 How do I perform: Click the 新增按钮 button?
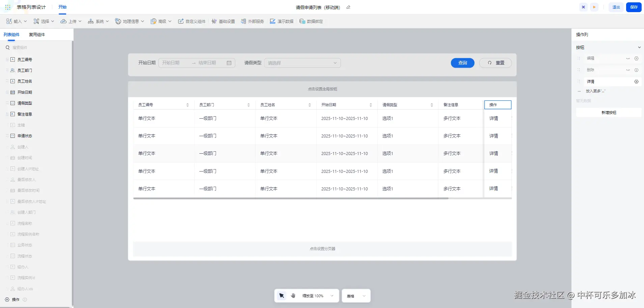tap(609, 113)
